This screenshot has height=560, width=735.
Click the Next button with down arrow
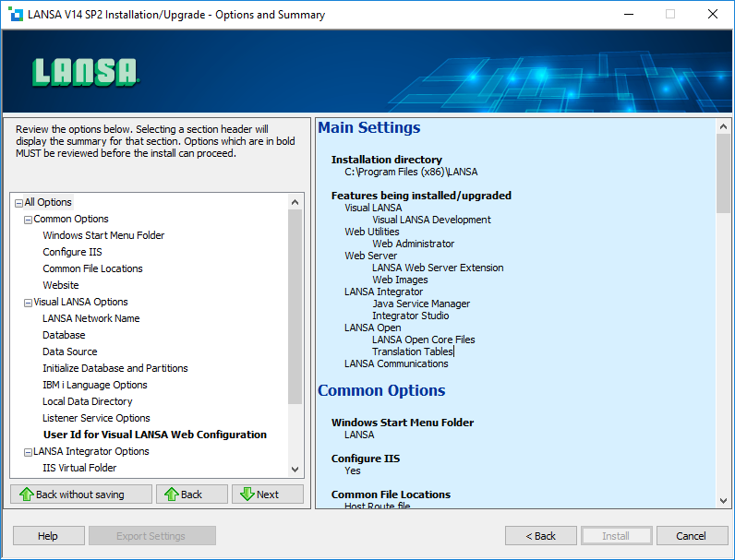tap(268, 494)
